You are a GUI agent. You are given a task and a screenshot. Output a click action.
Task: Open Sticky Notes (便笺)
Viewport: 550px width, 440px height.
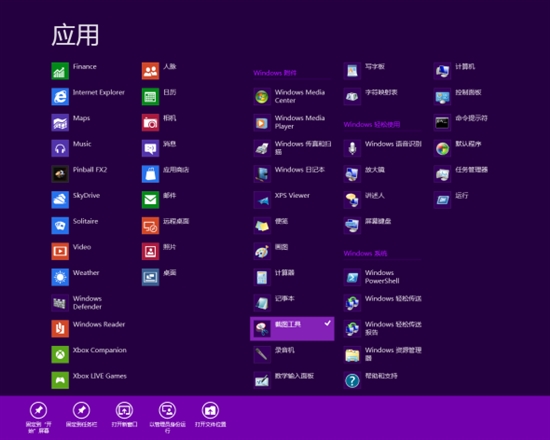(271, 226)
